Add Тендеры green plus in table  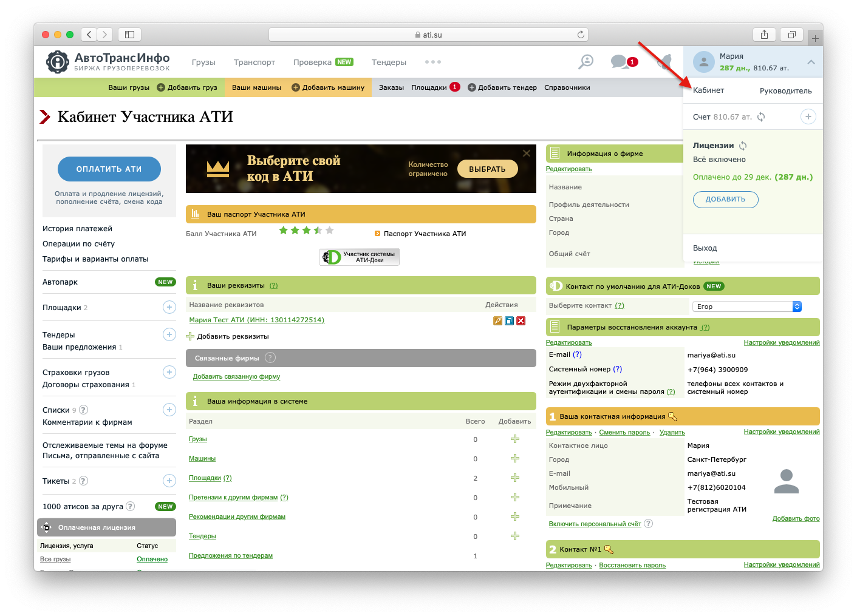(x=515, y=536)
